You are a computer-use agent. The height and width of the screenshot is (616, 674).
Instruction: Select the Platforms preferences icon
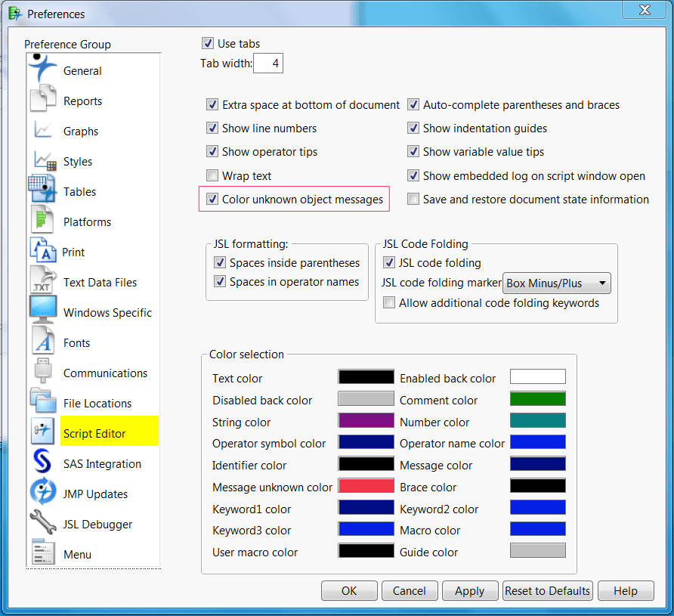coord(42,219)
